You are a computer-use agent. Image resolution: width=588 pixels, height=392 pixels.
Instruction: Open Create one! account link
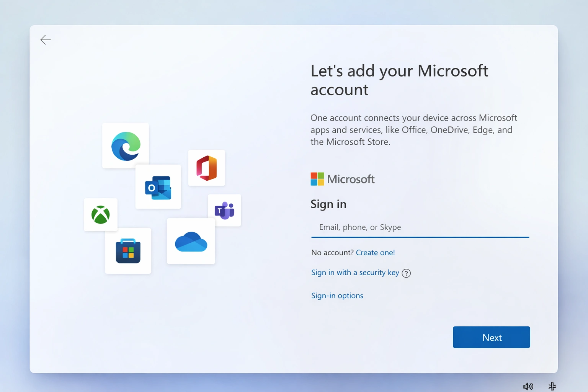[375, 252]
